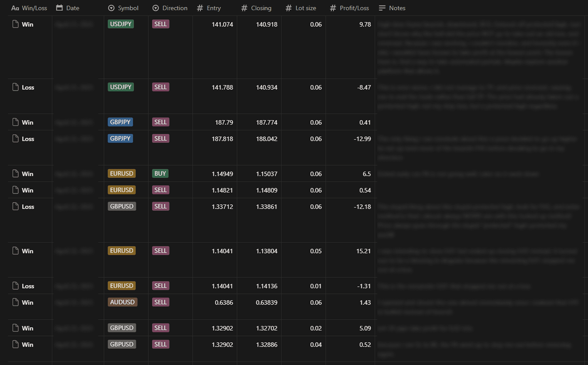Click the loss value -12.99

click(x=362, y=139)
